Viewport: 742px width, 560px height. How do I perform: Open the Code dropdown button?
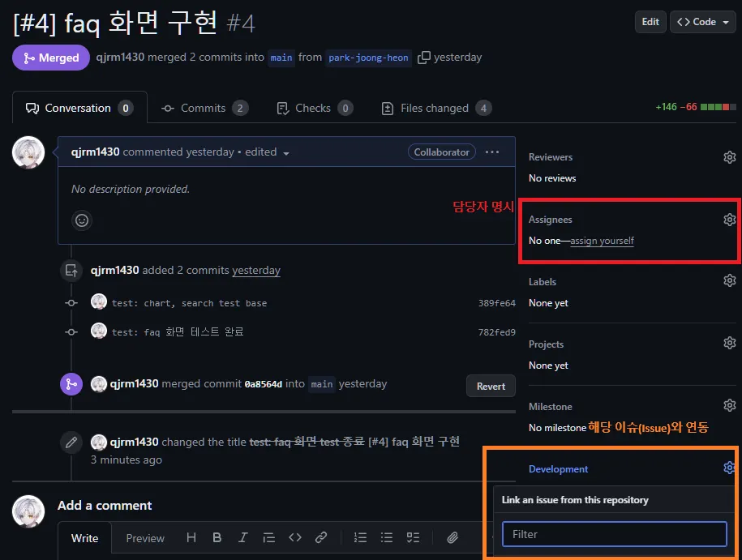[x=703, y=22]
